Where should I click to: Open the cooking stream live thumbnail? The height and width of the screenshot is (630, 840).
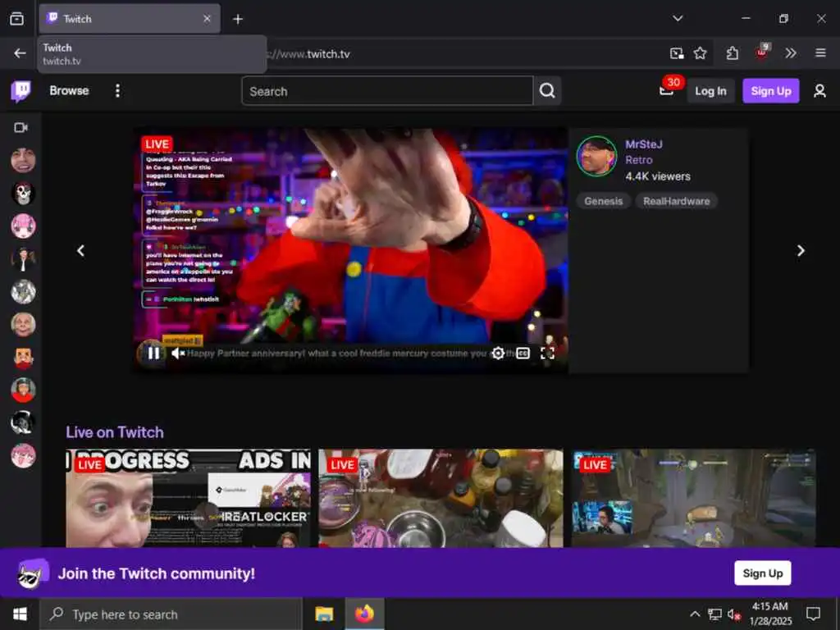(x=441, y=498)
